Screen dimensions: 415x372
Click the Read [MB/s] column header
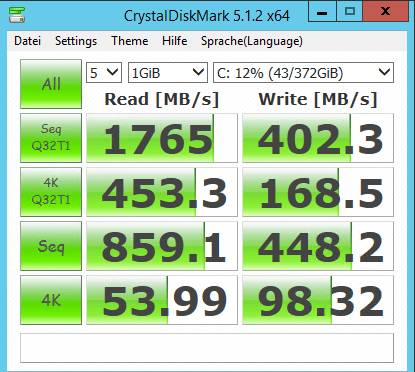coord(162,99)
